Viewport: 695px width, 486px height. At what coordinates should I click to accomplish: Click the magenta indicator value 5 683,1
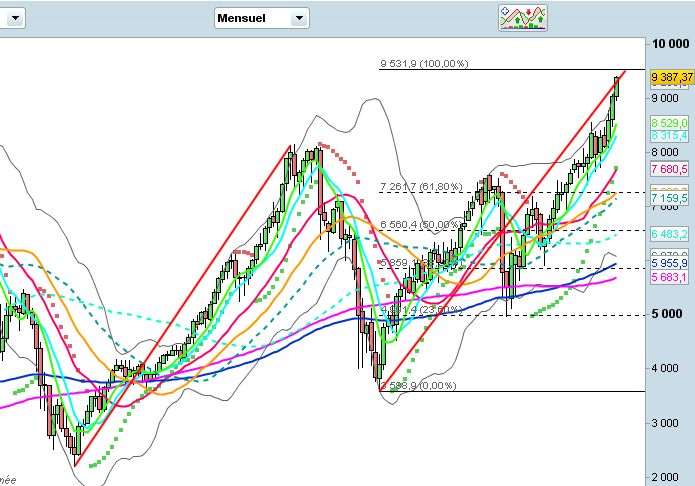coord(669,277)
